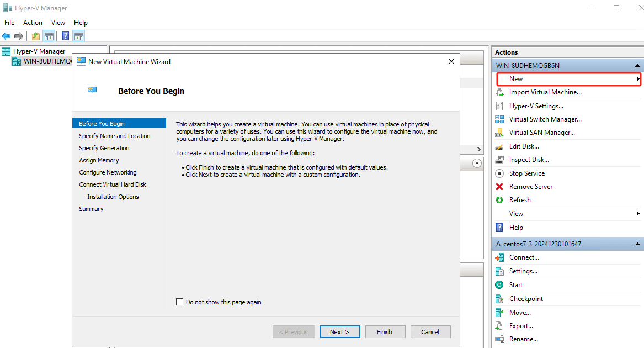
Task: Go to Installation Options wizard step
Action: pyautogui.click(x=113, y=197)
